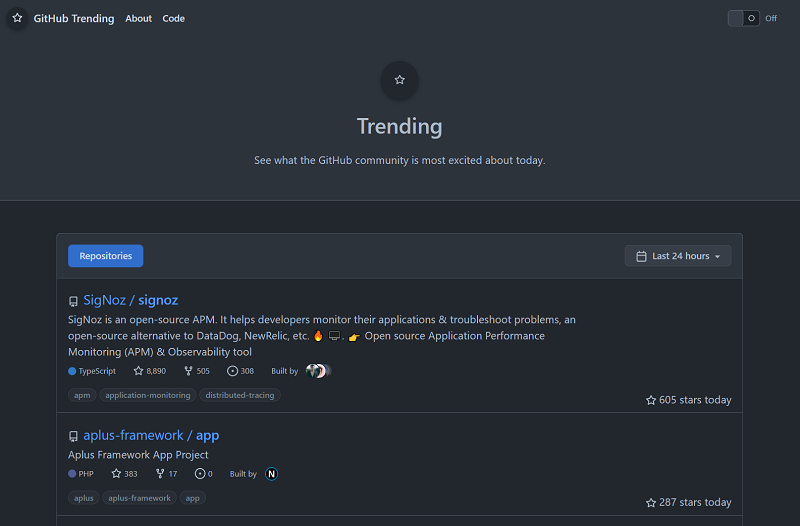Click the 'See what the GitHub community' tagline
This screenshot has width=800, height=526.
point(400,160)
